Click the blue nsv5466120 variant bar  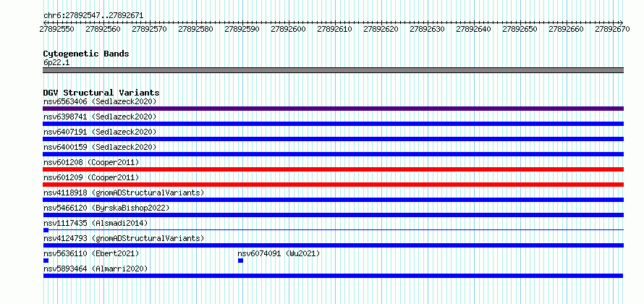click(x=333, y=215)
